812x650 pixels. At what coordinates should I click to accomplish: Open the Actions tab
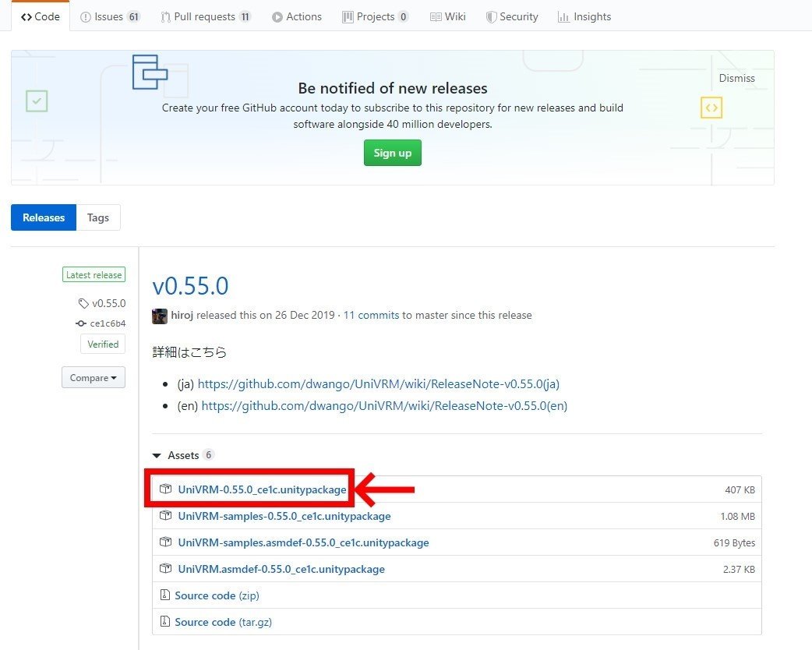(x=297, y=16)
